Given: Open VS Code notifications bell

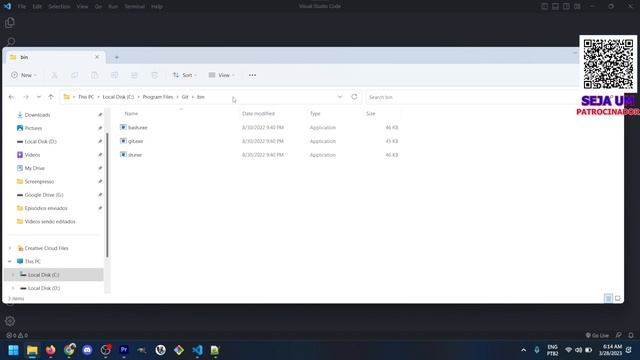Looking at the screenshot, I should pyautogui.click(x=631, y=336).
